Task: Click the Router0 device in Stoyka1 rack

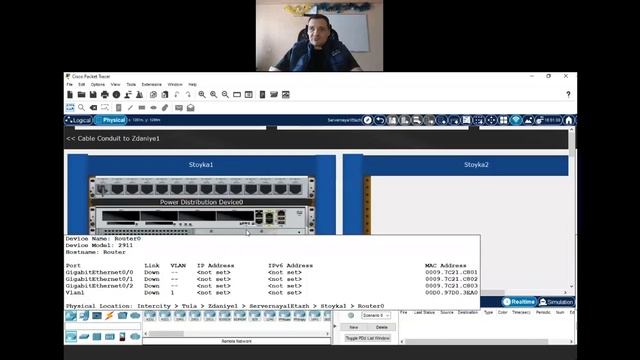Action: (202, 221)
